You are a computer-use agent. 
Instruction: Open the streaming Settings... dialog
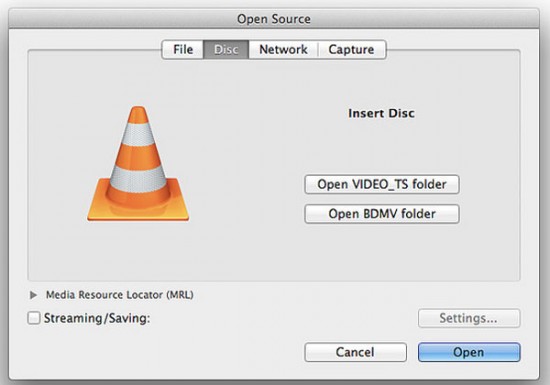[469, 318]
